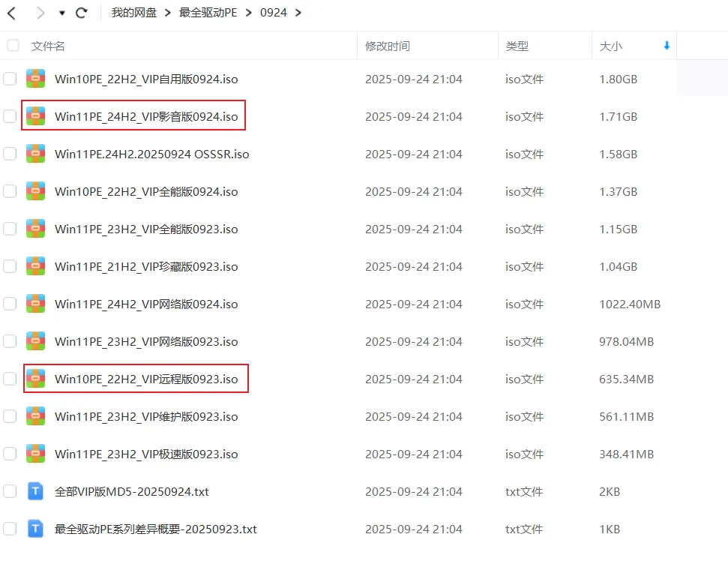Screen dimensions: 728x561
Task: Sort by 文件名 column header
Action: [48, 46]
